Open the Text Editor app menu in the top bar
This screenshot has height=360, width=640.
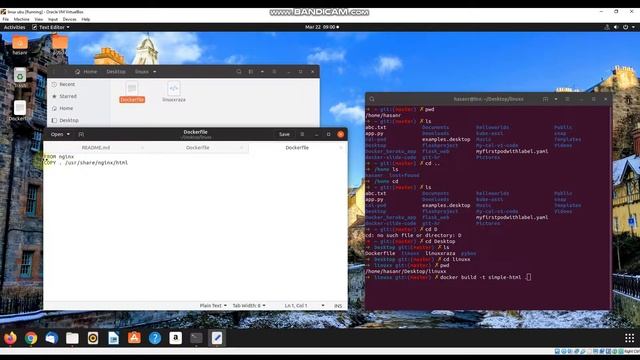point(51,27)
